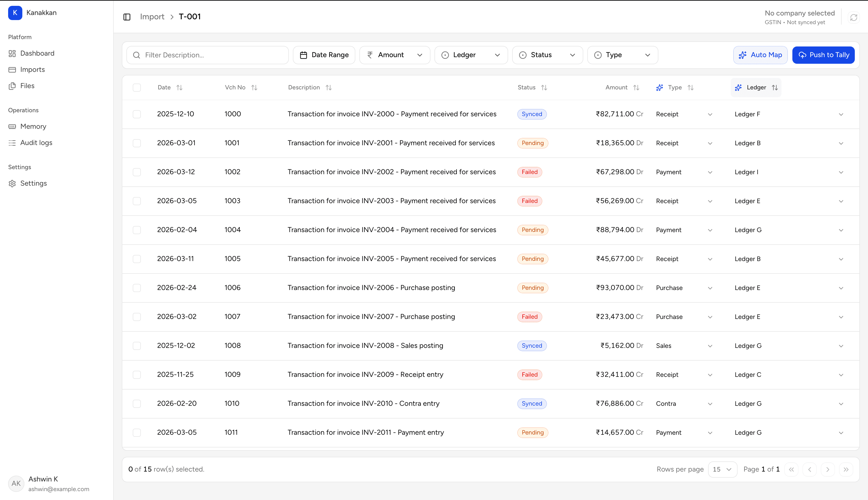Check the row for voucher 1002
Image resolution: width=868 pixels, height=500 pixels.
137,172
